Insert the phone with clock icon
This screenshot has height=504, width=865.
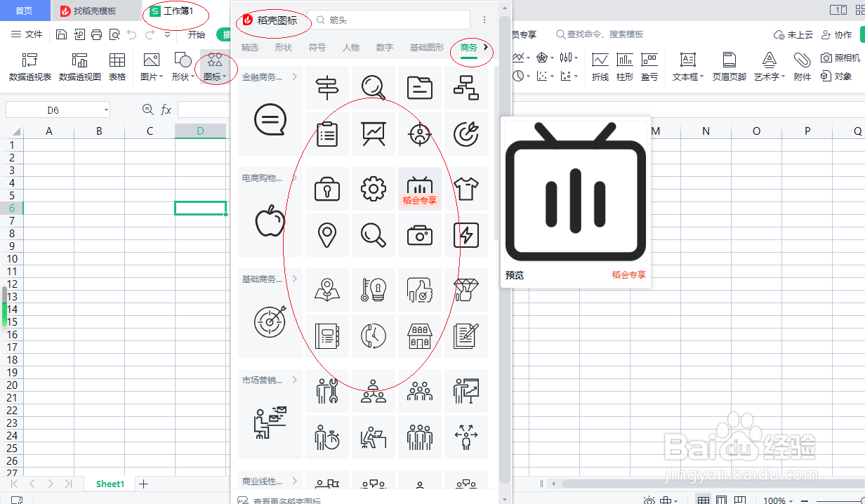374,336
